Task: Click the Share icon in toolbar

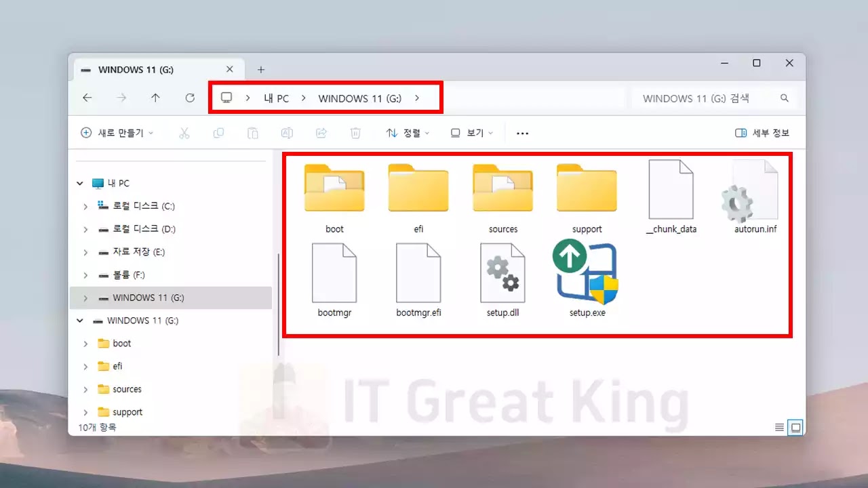Action: click(321, 134)
